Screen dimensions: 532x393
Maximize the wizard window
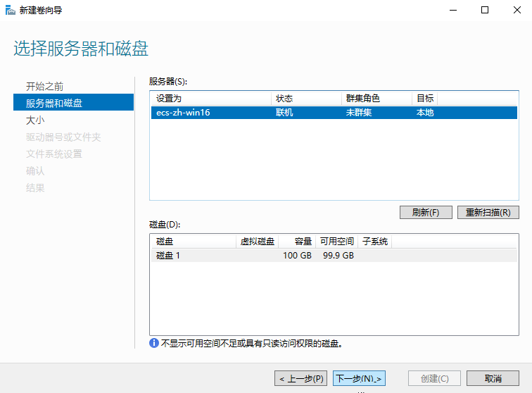(484, 10)
